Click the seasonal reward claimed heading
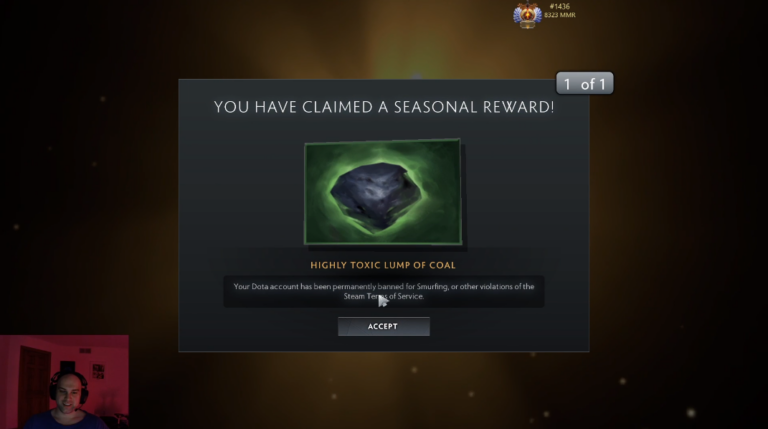Image resolution: width=768 pixels, height=429 pixels. coord(384,107)
